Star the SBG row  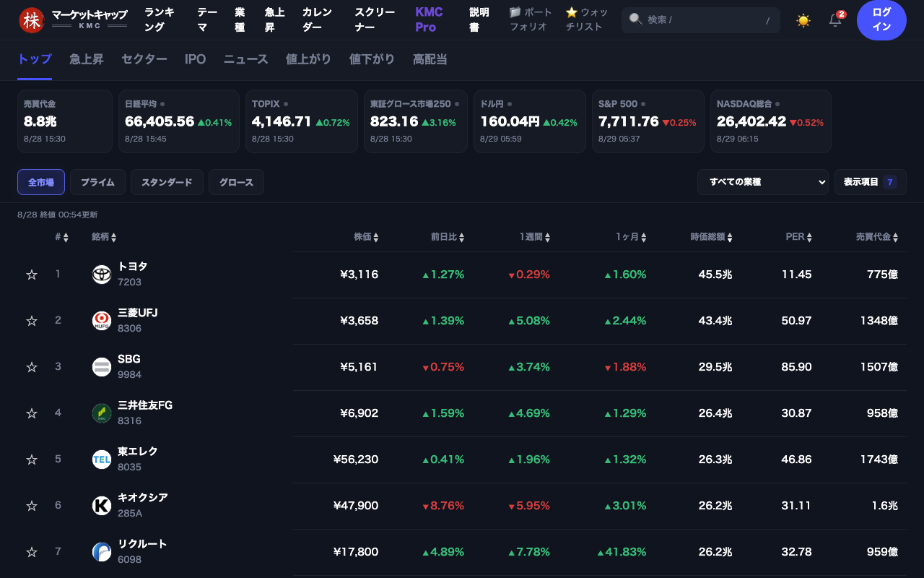(32, 367)
